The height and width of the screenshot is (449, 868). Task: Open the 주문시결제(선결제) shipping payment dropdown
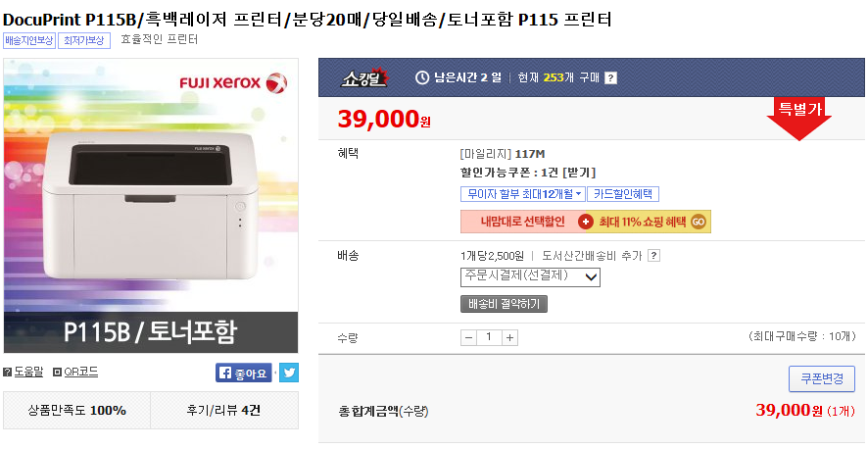point(530,277)
